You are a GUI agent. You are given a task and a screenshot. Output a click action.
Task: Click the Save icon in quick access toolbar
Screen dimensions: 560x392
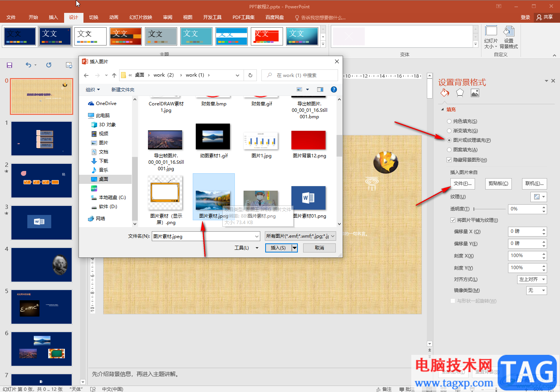point(9,65)
